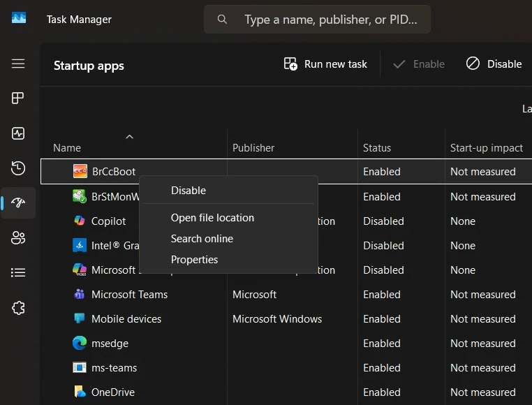532x405 pixels.
Task: Open the hamburger navigation menu
Action: click(18, 64)
